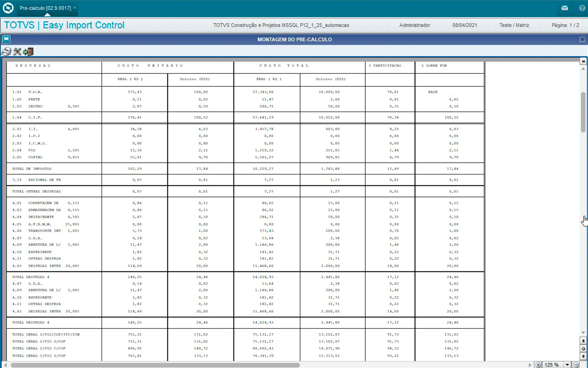The image size is (588, 368).
Task: Click the TOTVS logo icon
Action: (8, 8)
